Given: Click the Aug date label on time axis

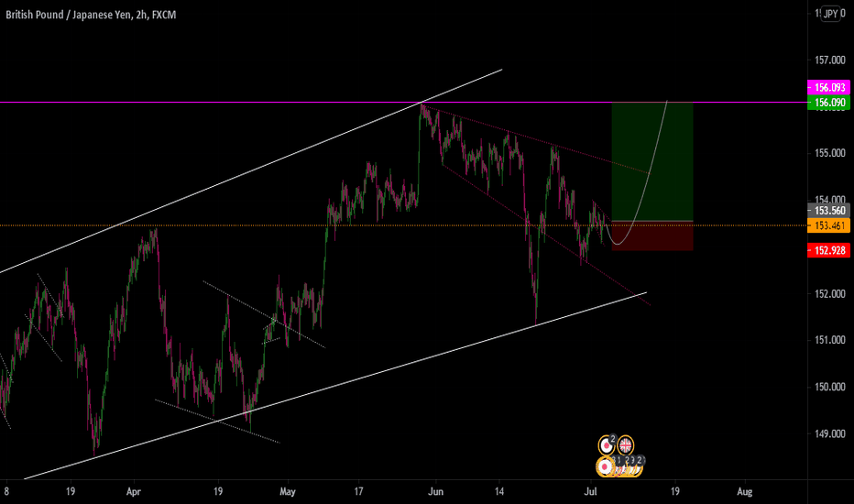Looking at the screenshot, I should click(745, 491).
